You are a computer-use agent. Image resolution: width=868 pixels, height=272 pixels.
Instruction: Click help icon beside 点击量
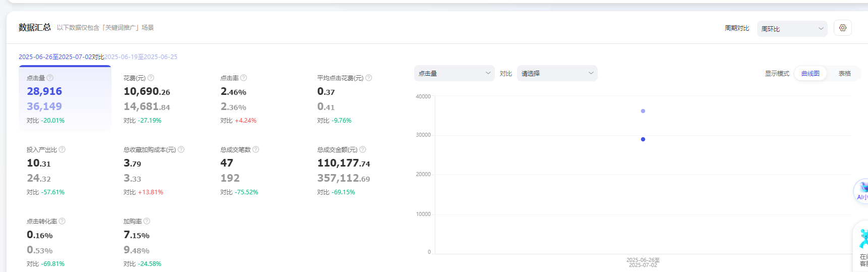tap(50, 78)
